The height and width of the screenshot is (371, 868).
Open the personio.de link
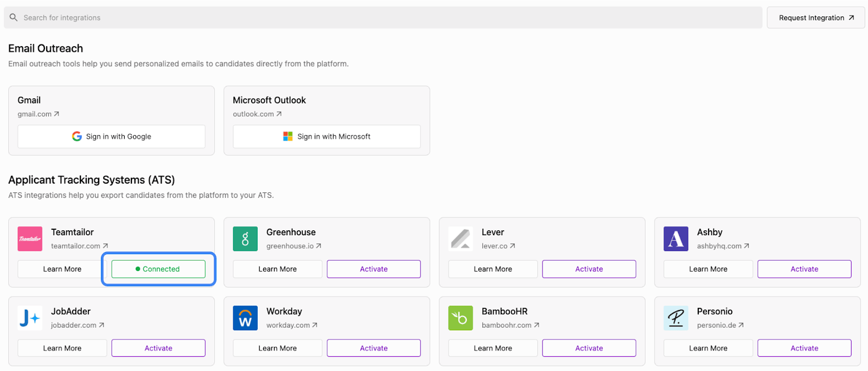720,325
